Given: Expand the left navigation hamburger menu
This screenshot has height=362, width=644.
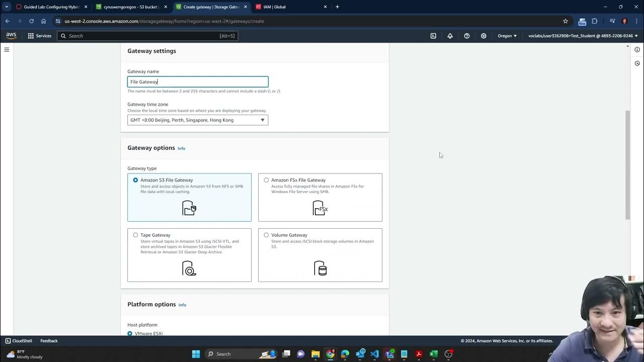Looking at the screenshot, I should (7, 49).
